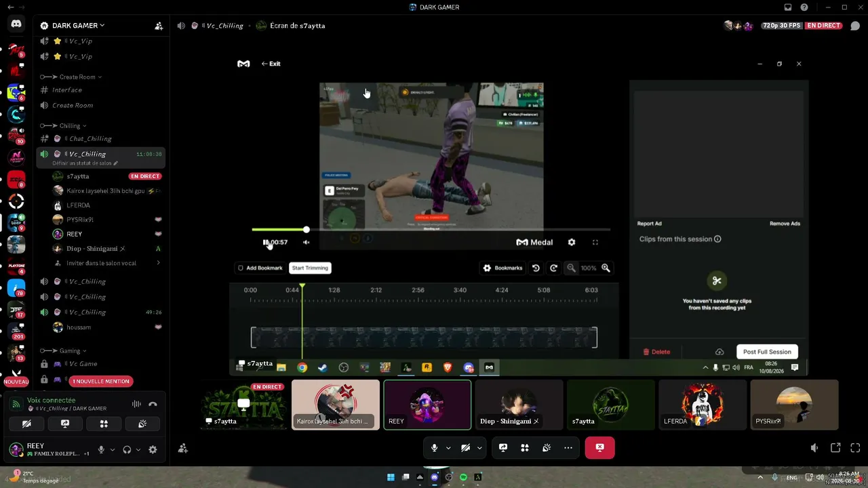
Task: Click the Start Trimming button
Action: pyautogui.click(x=310, y=268)
